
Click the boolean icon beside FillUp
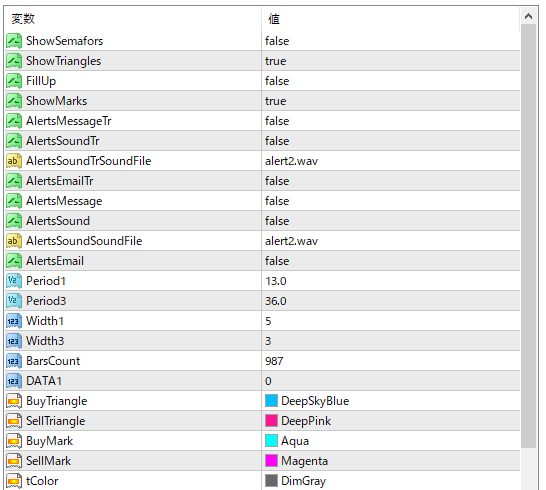14,81
